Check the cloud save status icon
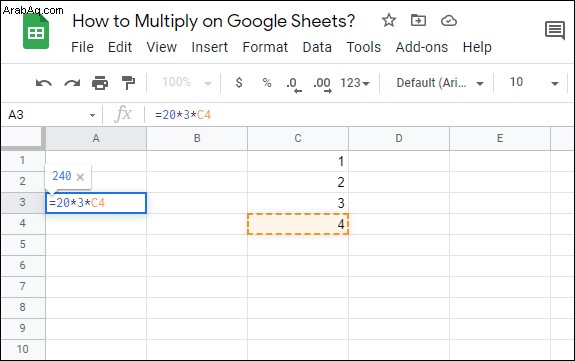 (448, 21)
